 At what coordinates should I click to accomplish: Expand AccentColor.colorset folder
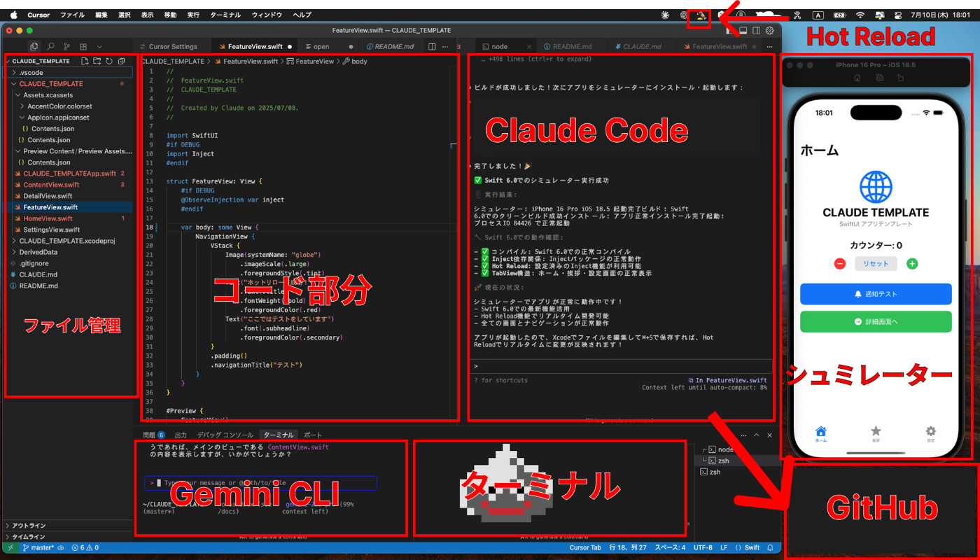(68, 106)
